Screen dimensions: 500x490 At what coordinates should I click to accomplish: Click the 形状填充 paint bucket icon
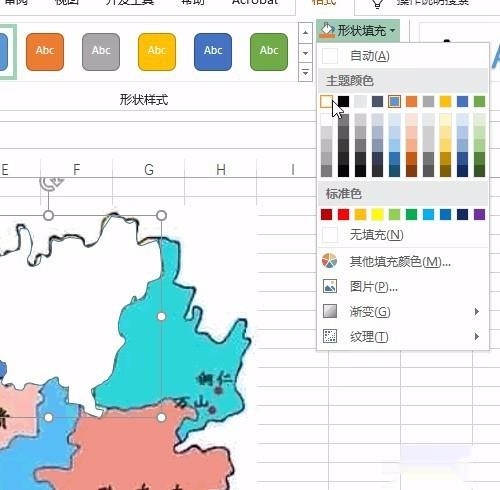tap(327, 30)
